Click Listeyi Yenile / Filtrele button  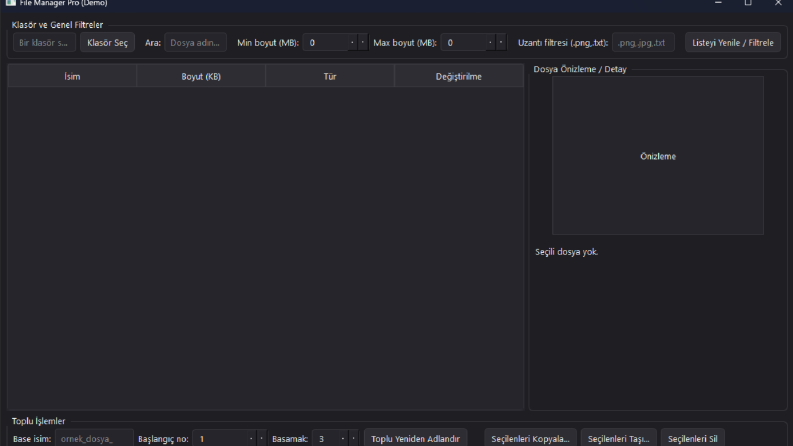pos(733,42)
